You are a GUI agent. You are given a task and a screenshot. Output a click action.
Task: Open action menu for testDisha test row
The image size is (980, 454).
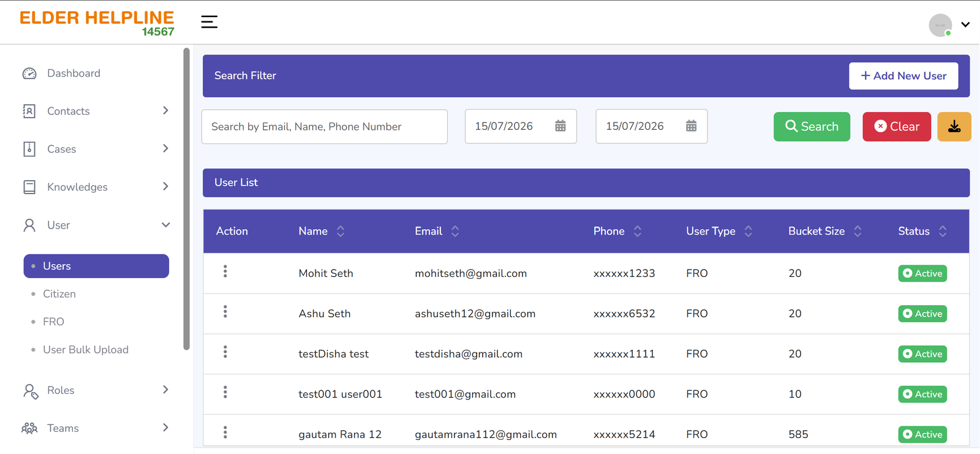(x=225, y=352)
